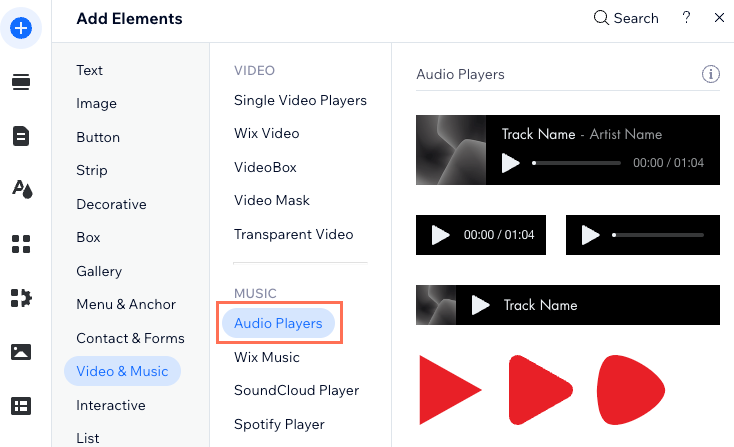Open the Pages document icon in sidebar
Viewport: 734px width, 447px height.
pyautogui.click(x=21, y=136)
